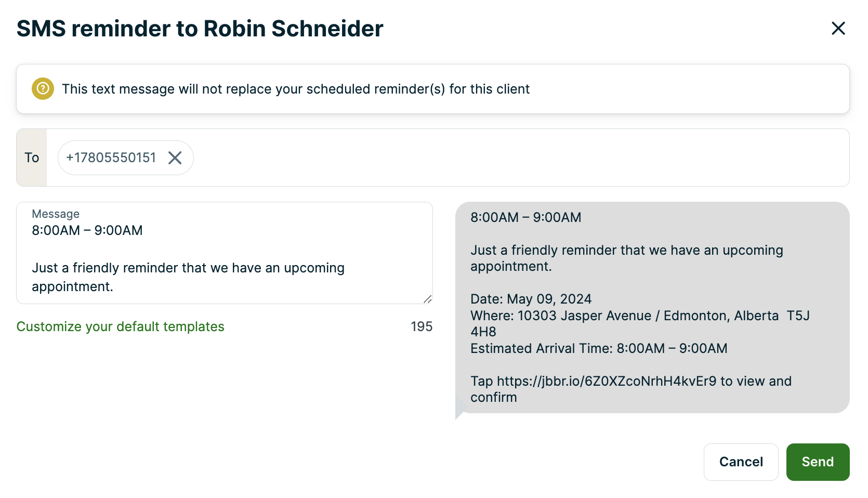Click the Message field label
Viewport: 868px width, 498px height.
(x=56, y=213)
